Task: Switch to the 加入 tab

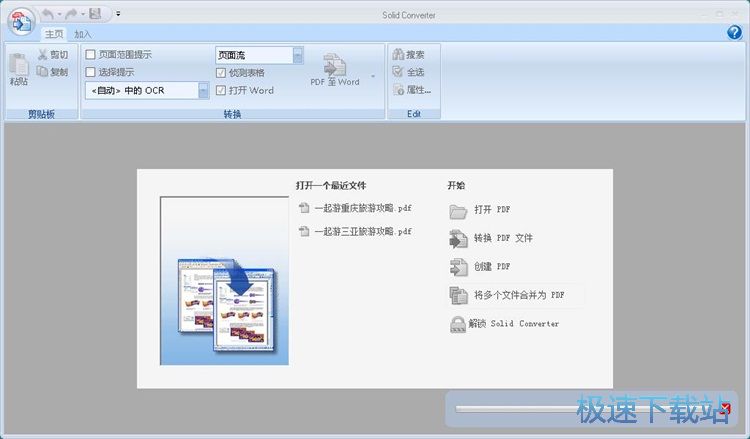Action: click(82, 34)
